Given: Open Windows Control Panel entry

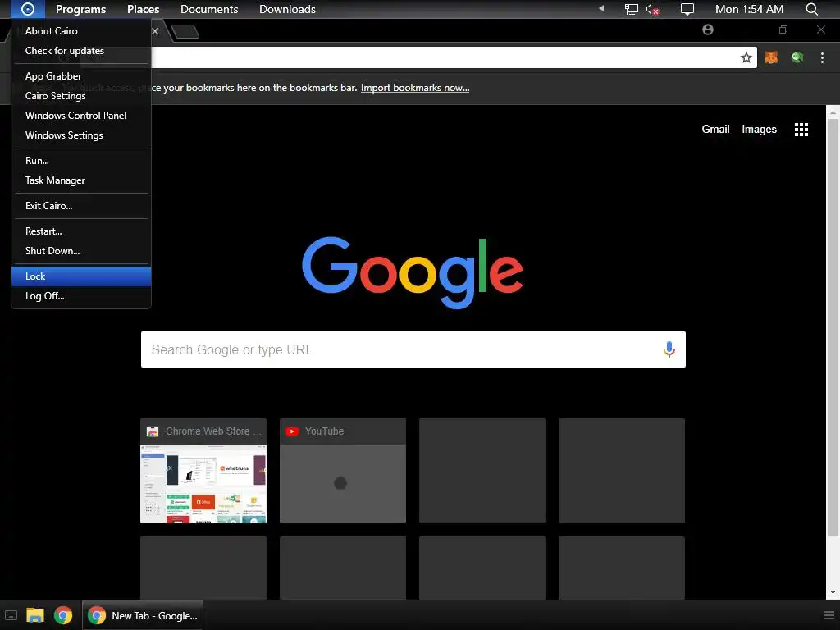Looking at the screenshot, I should (81, 116).
